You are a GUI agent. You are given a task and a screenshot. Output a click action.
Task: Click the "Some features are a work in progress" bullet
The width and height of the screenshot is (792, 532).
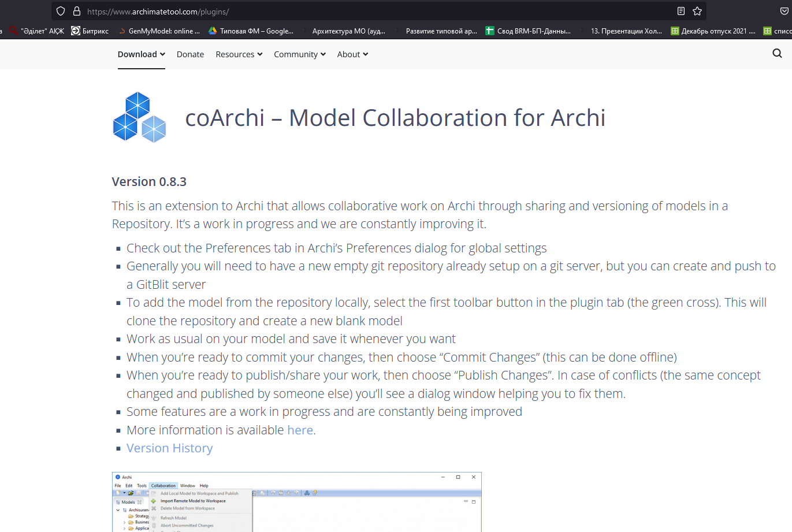(325, 412)
